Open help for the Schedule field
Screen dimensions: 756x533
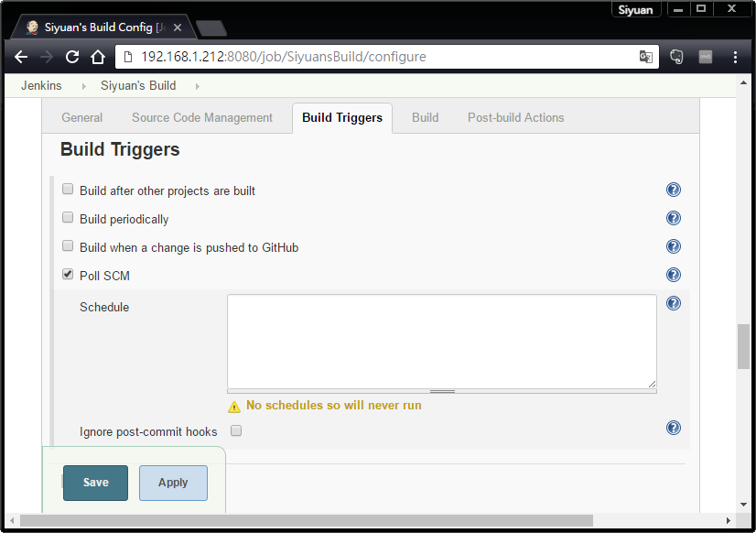[x=674, y=302]
